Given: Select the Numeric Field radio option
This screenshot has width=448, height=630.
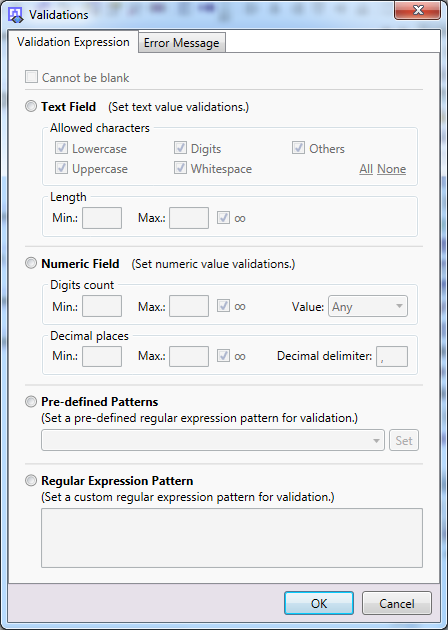Looking at the screenshot, I should pos(31,263).
